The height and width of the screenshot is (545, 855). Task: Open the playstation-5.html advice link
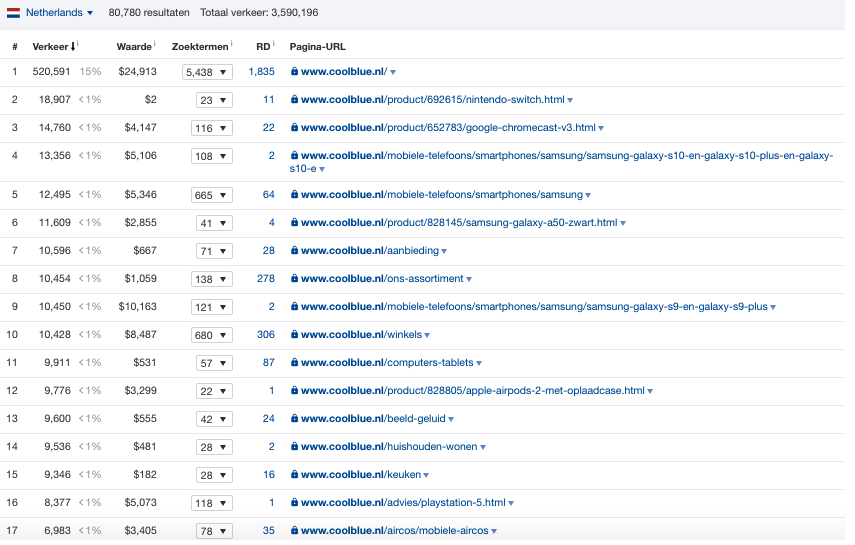tap(404, 502)
